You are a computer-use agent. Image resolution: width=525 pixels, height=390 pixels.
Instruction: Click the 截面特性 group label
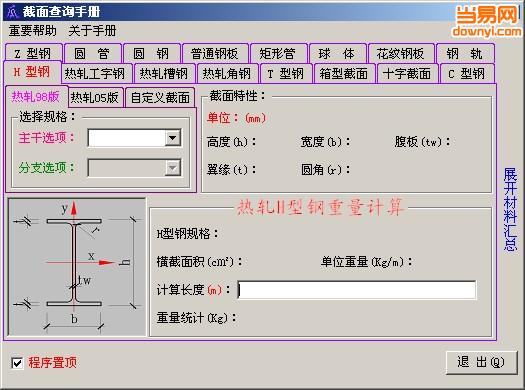(237, 96)
